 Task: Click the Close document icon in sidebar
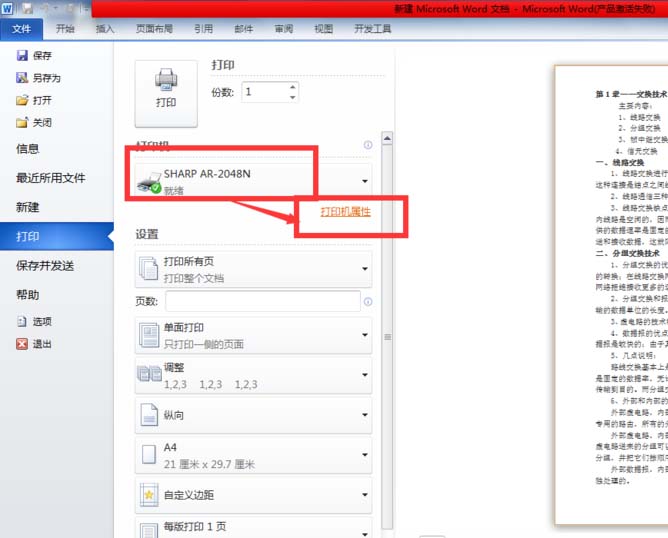click(x=22, y=122)
